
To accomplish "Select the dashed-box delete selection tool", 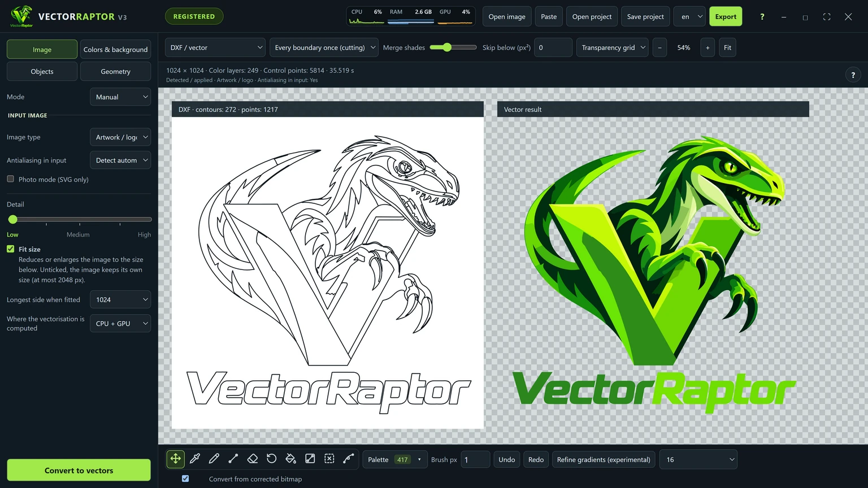I will 329,459.
